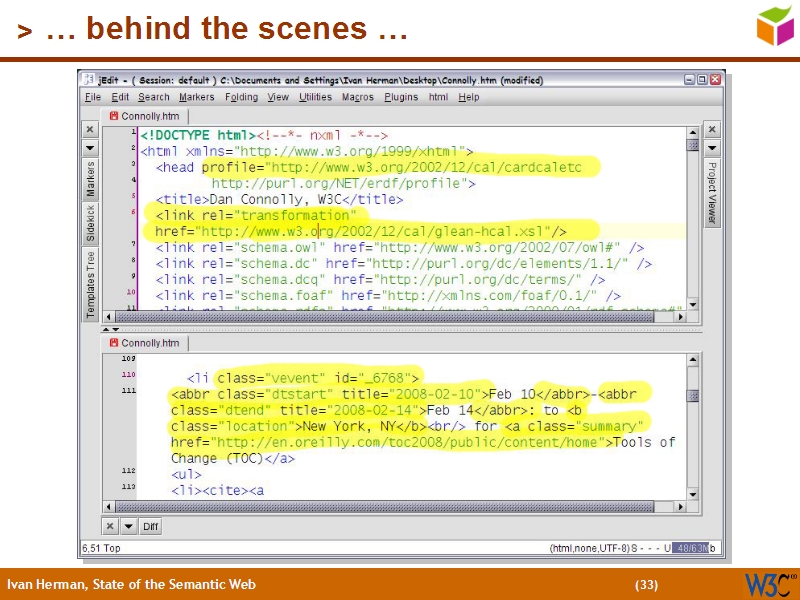The width and height of the screenshot is (800, 600).
Task: Close the right editor dock via its X icon
Action: pos(711,129)
